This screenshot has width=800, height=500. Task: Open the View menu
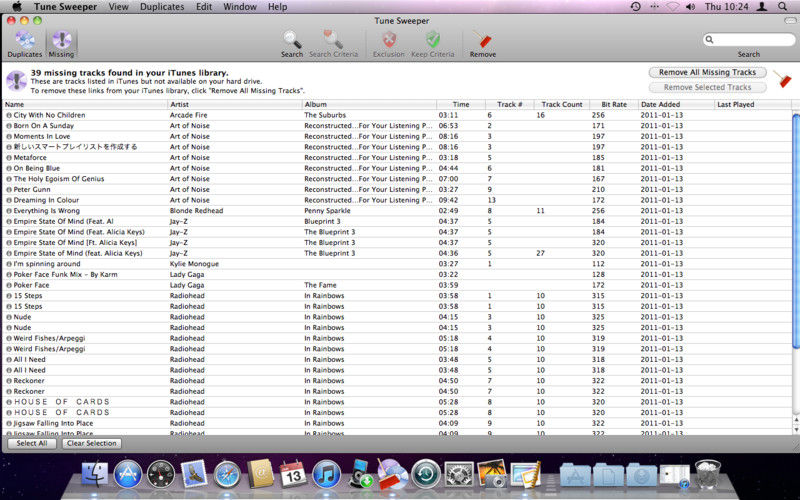pyautogui.click(x=118, y=7)
